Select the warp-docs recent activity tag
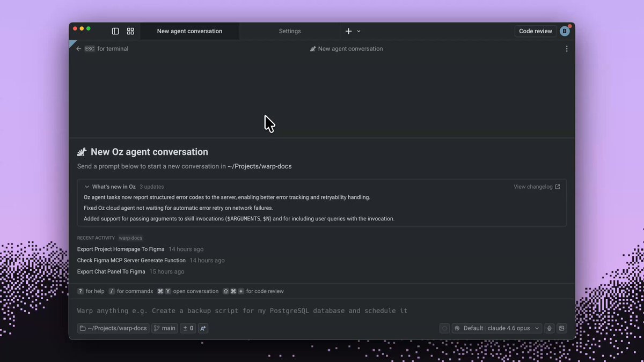This screenshot has width=644, height=362. [130, 238]
